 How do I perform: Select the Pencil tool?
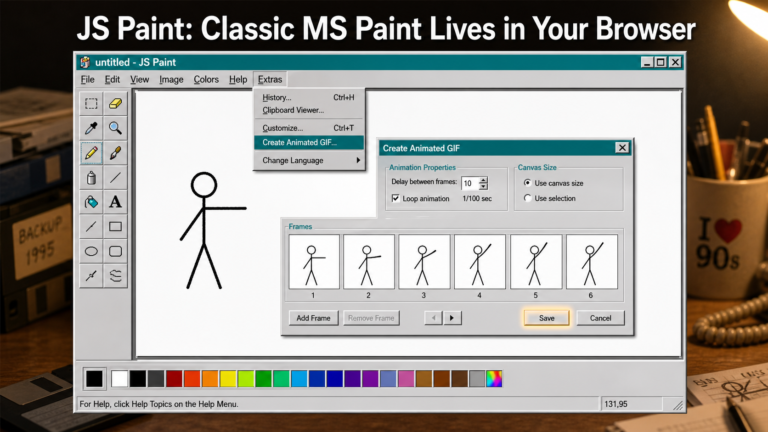[91, 153]
